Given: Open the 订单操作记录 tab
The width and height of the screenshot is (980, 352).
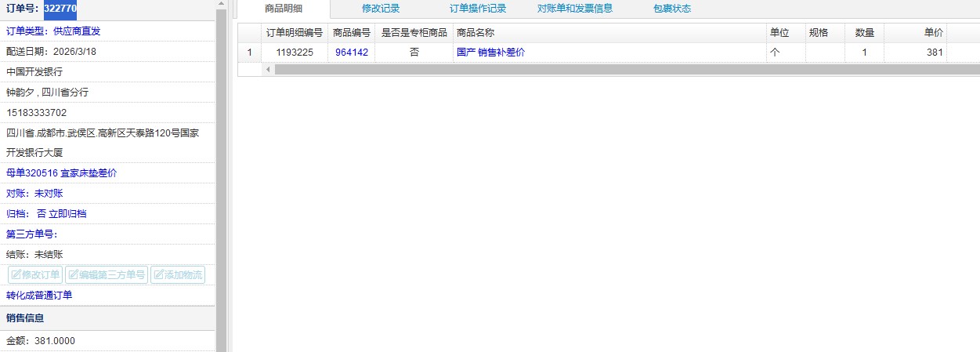Looking at the screenshot, I should coord(478,9).
